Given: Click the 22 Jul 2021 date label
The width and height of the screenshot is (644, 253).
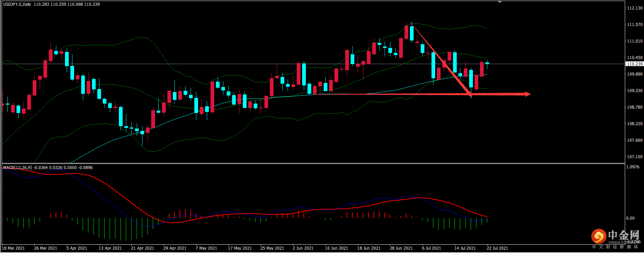Looking at the screenshot, I should [x=497, y=248].
